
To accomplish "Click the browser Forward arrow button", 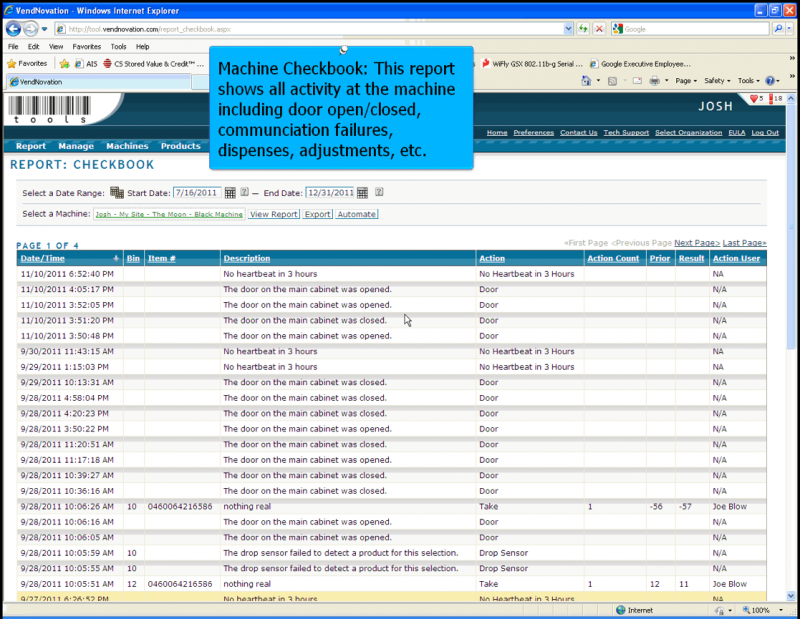I will (x=31, y=29).
